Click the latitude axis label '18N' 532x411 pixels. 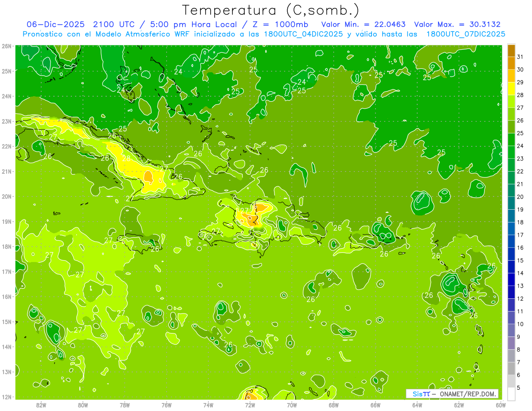tap(6, 247)
